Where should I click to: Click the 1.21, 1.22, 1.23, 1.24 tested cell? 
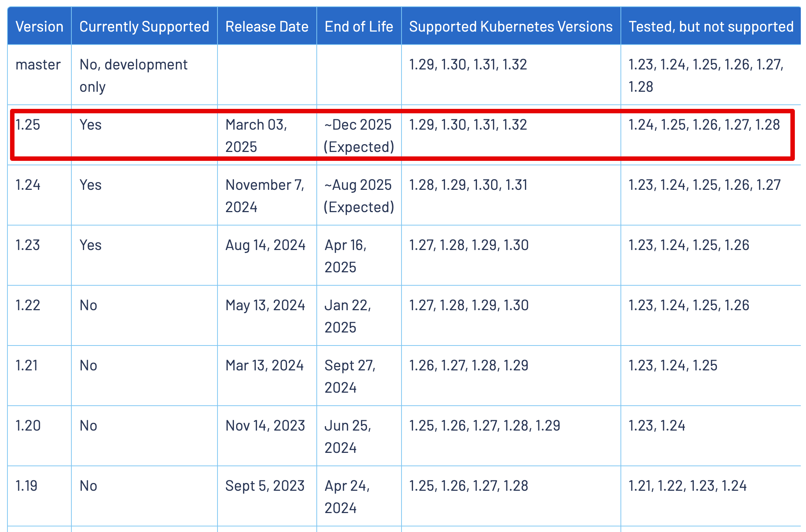687,486
